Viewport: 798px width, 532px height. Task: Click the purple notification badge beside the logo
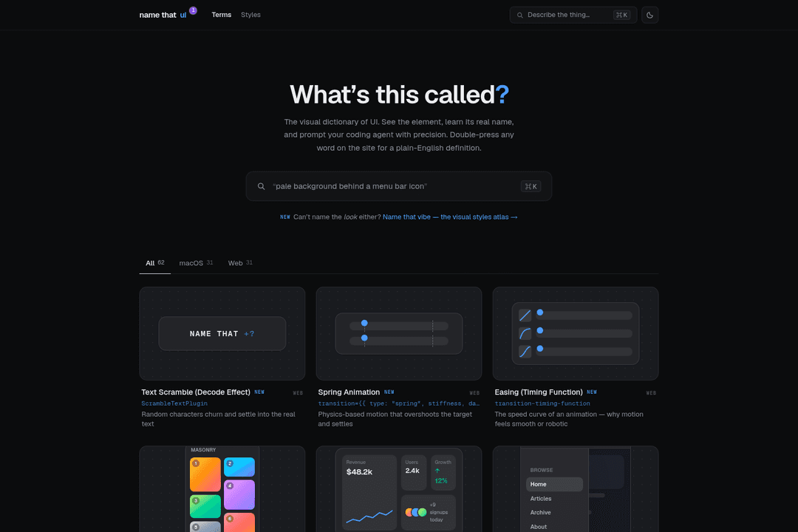tap(193, 10)
